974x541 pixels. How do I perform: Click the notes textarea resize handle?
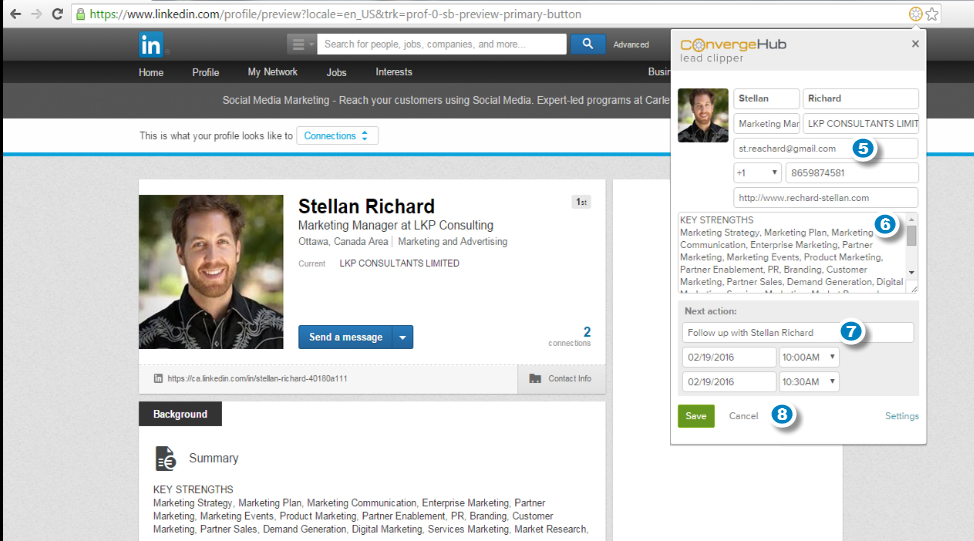point(913,288)
